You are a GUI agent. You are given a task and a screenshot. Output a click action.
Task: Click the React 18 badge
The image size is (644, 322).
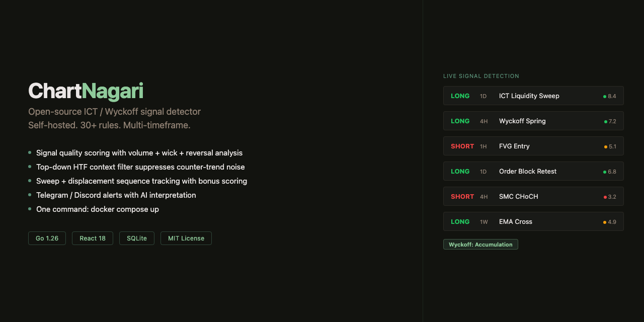click(x=93, y=238)
